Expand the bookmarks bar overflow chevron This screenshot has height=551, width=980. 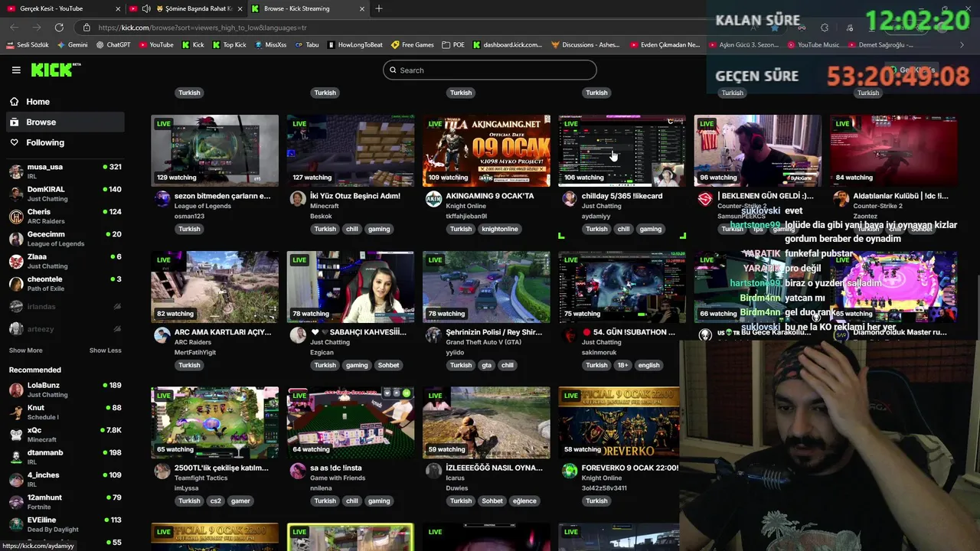tap(962, 45)
